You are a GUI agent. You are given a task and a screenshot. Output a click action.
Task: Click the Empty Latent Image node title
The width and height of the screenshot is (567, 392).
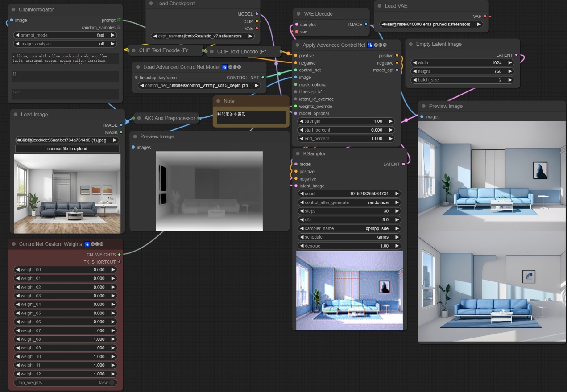click(x=439, y=44)
